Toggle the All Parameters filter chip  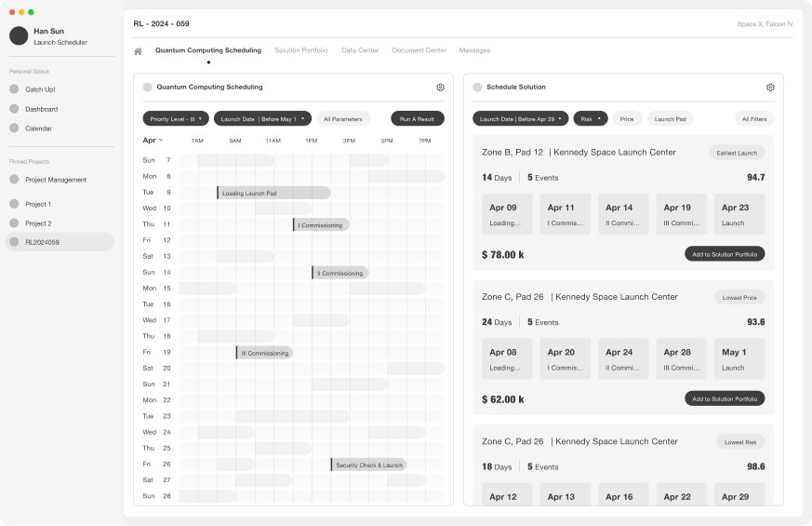coord(342,119)
